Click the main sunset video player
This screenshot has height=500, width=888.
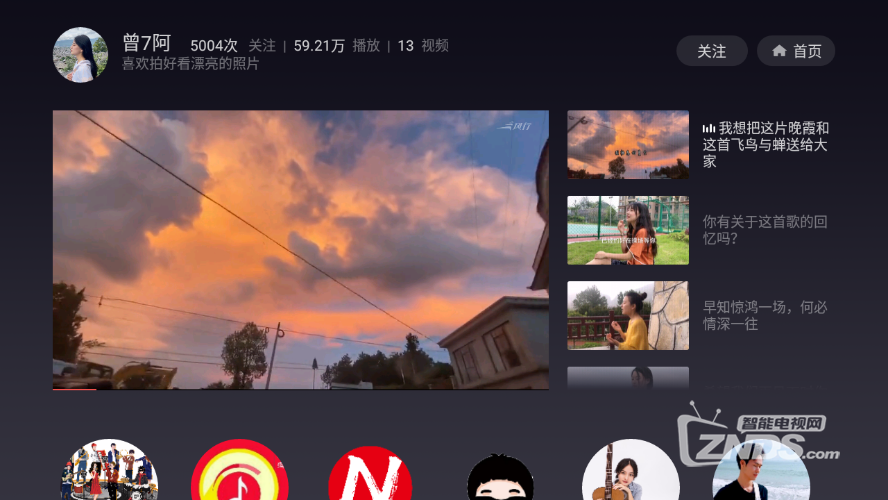[x=301, y=249]
